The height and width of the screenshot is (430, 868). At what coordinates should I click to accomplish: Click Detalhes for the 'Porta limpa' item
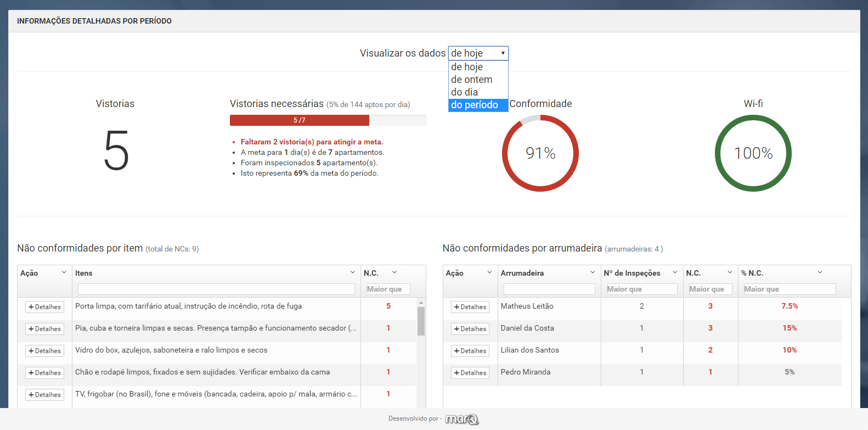(44, 307)
